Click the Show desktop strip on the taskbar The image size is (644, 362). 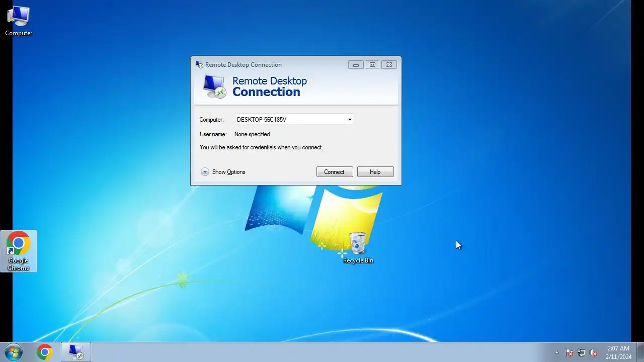pyautogui.click(x=640, y=352)
